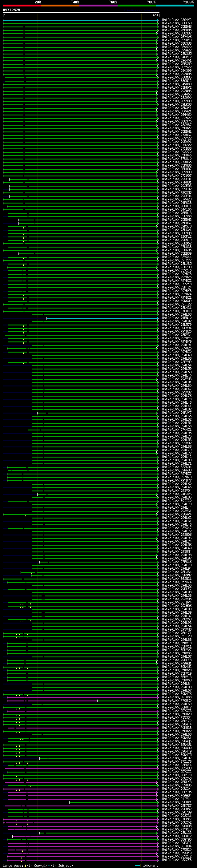The width and height of the screenshot is (197, 868).
Task: Select hit label UniRef100_B7Z178
Action: [x=177, y=761]
